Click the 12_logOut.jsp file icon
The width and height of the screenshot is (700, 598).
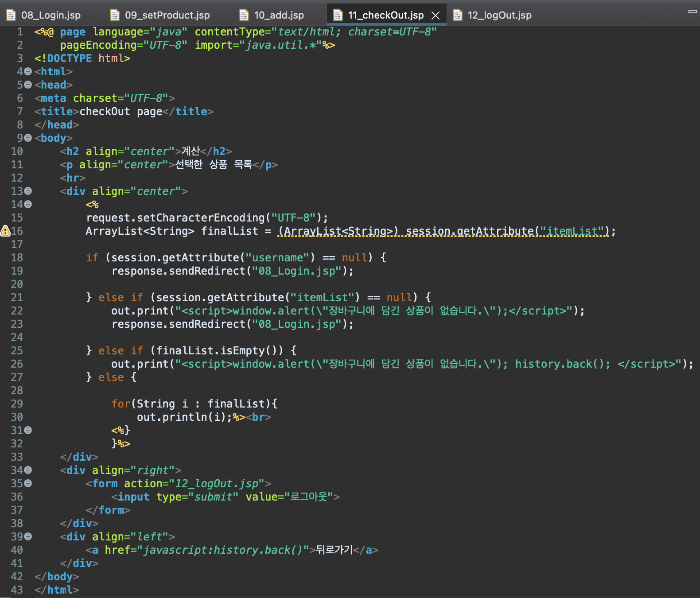pos(458,15)
